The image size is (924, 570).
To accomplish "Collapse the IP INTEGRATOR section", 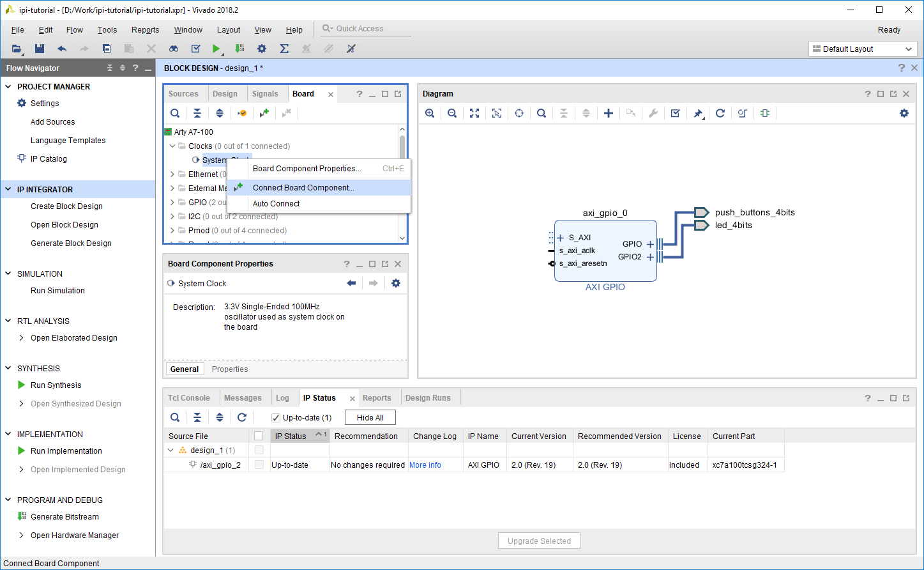I will click(x=8, y=189).
